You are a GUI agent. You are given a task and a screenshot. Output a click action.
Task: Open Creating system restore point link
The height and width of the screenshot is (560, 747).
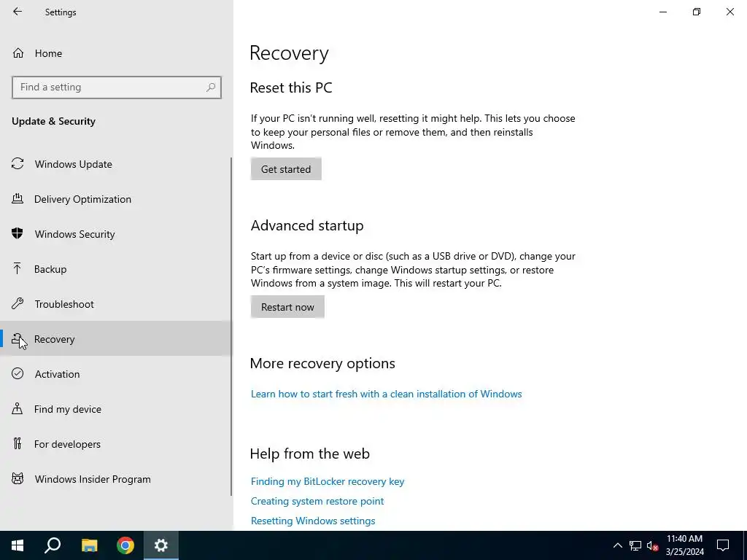[x=317, y=501]
